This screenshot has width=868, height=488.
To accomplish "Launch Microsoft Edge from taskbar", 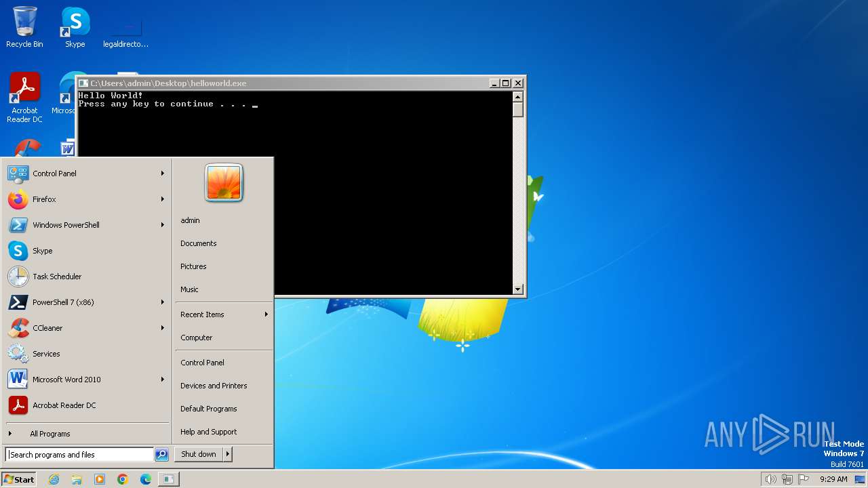I will tap(146, 479).
